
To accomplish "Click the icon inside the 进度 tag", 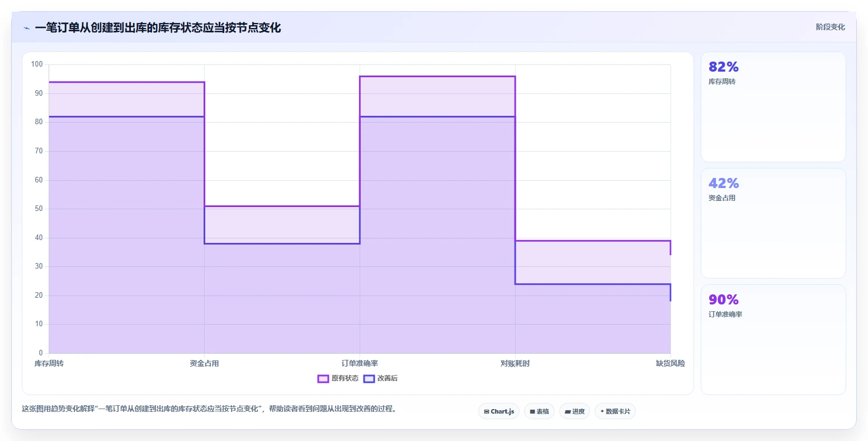I will click(x=568, y=411).
